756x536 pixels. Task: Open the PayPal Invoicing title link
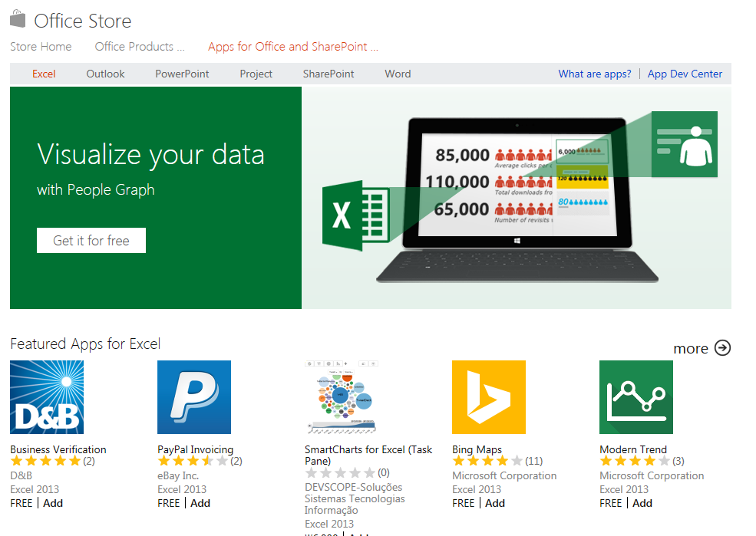pyautogui.click(x=195, y=449)
